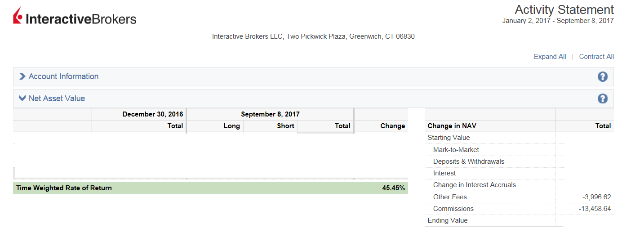Click the Commissions amount -13,458.64

coord(595,209)
